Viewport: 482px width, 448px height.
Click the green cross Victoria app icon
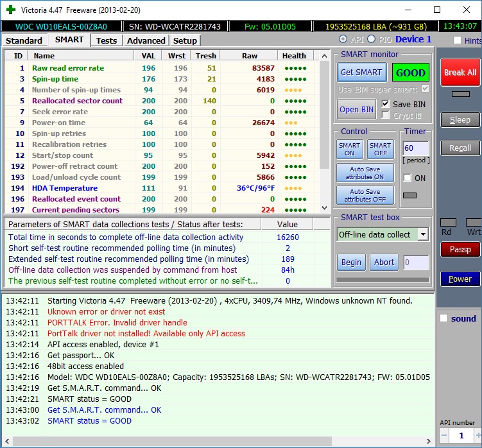(x=11, y=10)
